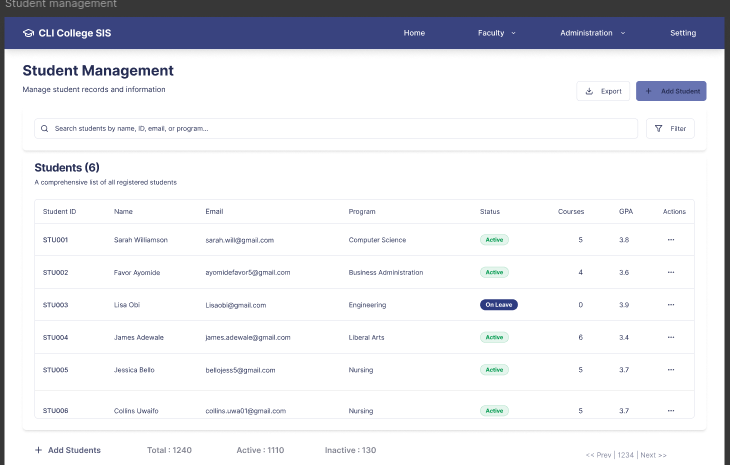Open actions menu for Jessica Bello
The width and height of the screenshot is (730, 465).
(671, 370)
